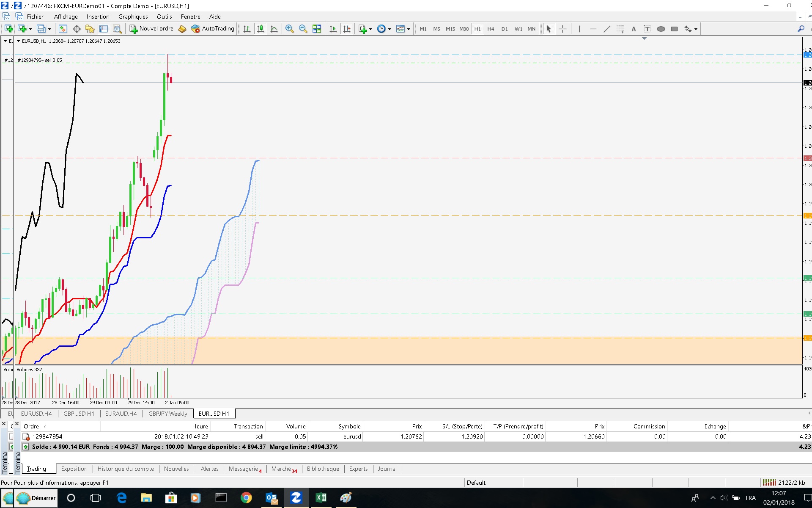This screenshot has height=508, width=812.
Task: Switch to EURAUD,H4 chart tab
Action: (121, 414)
